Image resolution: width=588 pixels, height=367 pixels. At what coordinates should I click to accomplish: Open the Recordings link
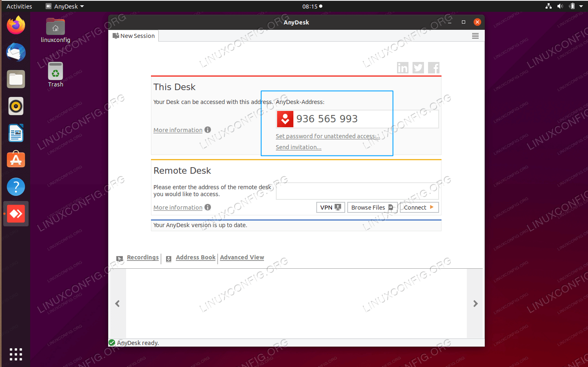coord(143,257)
